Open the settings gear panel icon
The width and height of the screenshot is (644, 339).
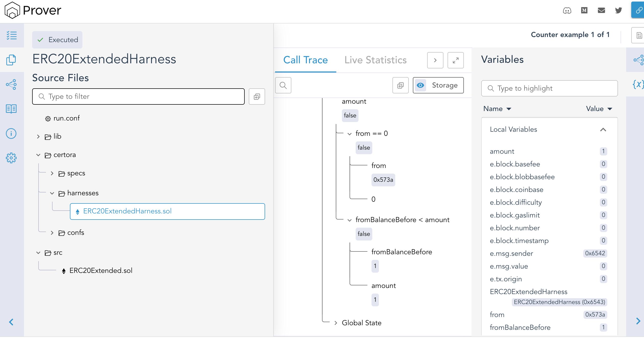(11, 158)
